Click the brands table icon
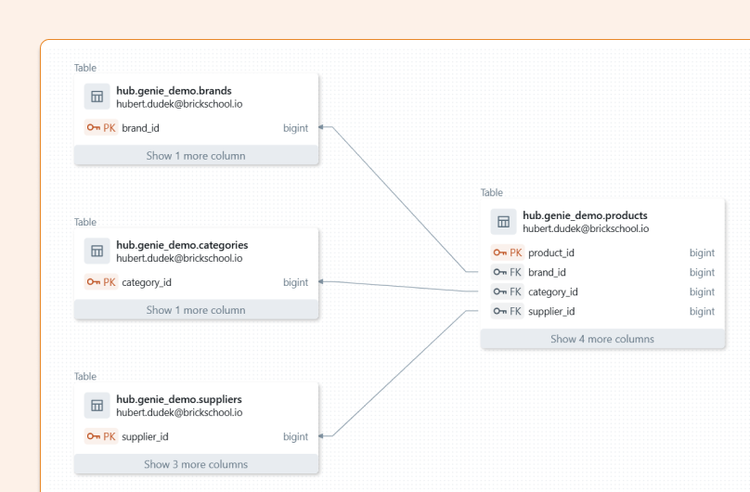 click(97, 97)
